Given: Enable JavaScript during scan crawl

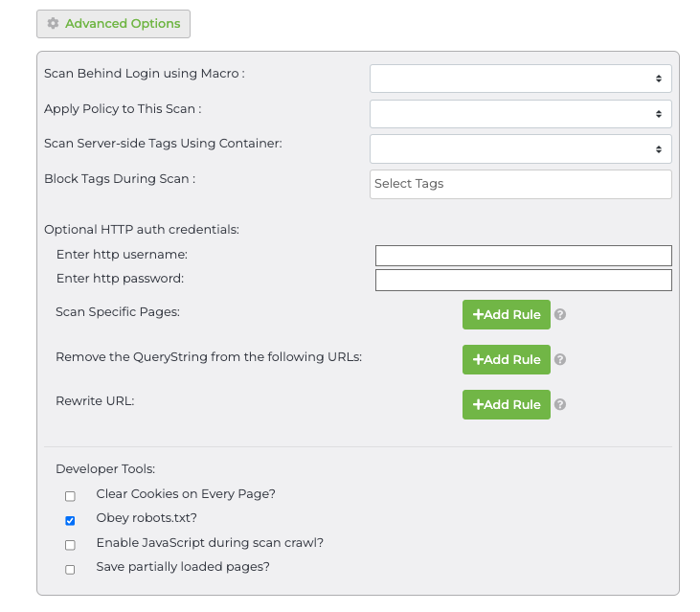Looking at the screenshot, I should [70, 544].
